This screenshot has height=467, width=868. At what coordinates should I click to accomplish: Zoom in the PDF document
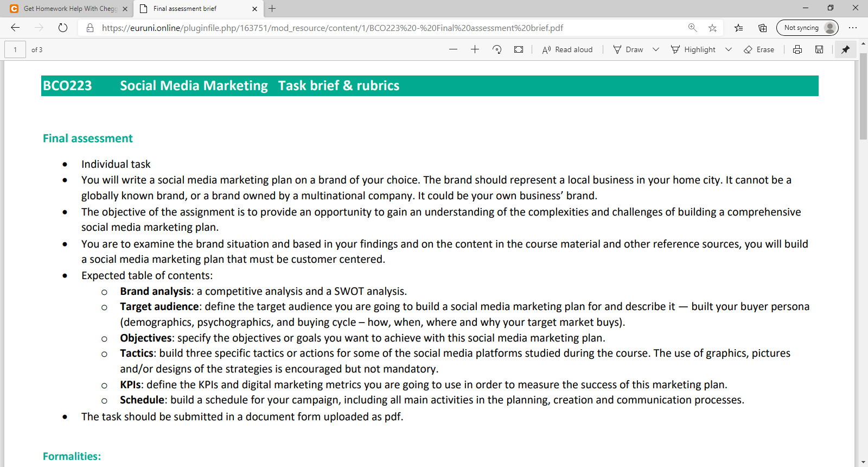pos(475,49)
